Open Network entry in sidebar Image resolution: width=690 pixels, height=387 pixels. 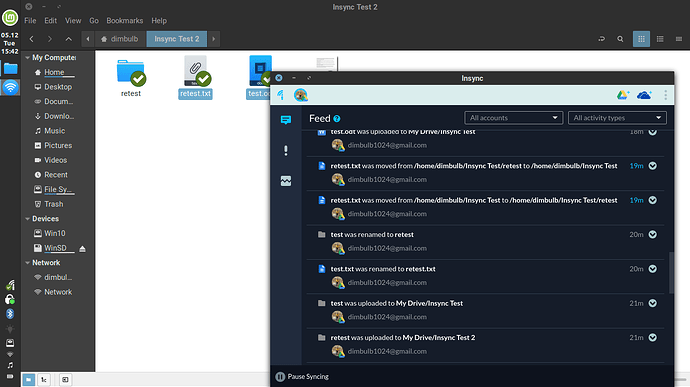pyautogui.click(x=58, y=292)
